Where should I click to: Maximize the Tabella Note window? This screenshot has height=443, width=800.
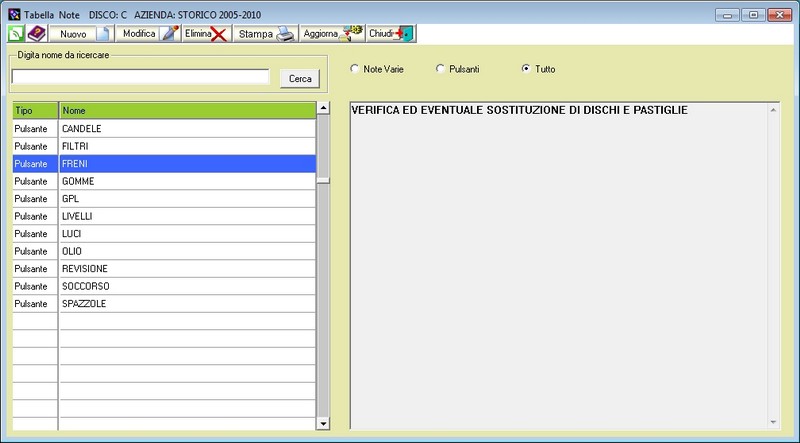click(x=753, y=15)
